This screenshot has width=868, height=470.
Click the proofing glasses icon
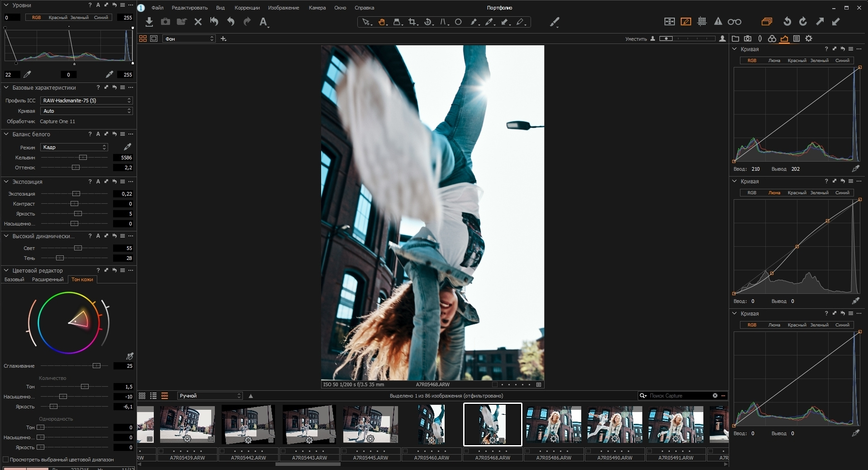[734, 22]
